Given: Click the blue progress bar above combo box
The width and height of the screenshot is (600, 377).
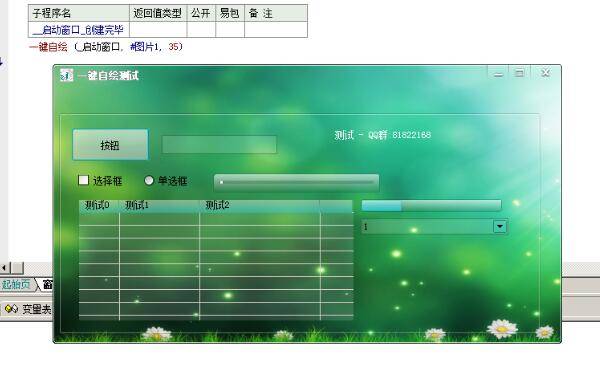Looking at the screenshot, I should pyautogui.click(x=431, y=206).
